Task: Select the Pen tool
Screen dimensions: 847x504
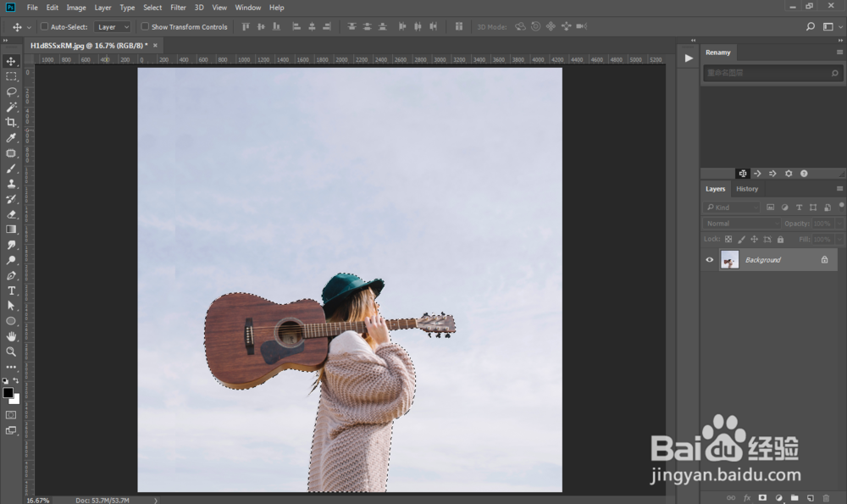Action: (x=11, y=275)
